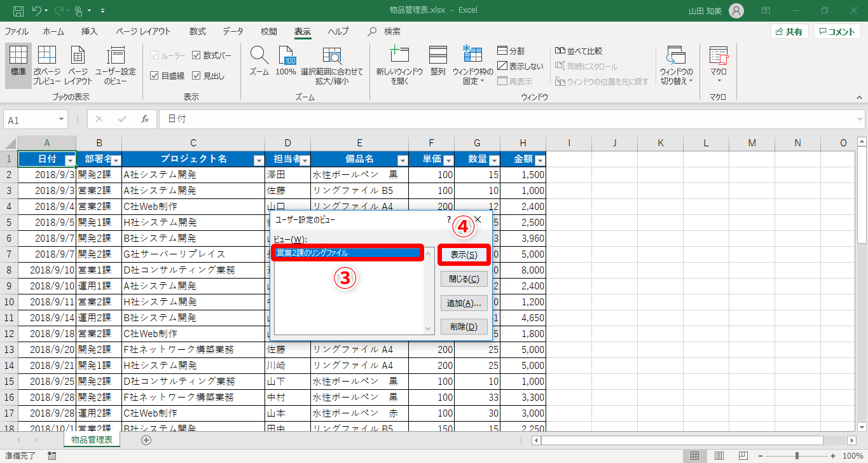Toggle the 目盛線 checkbox
The height and width of the screenshot is (463, 868).
[x=167, y=76]
